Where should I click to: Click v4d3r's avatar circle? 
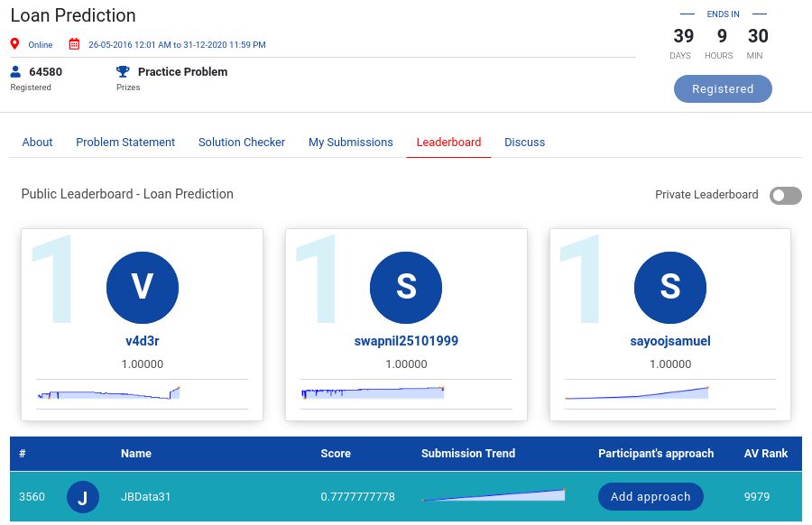pyautogui.click(x=142, y=287)
